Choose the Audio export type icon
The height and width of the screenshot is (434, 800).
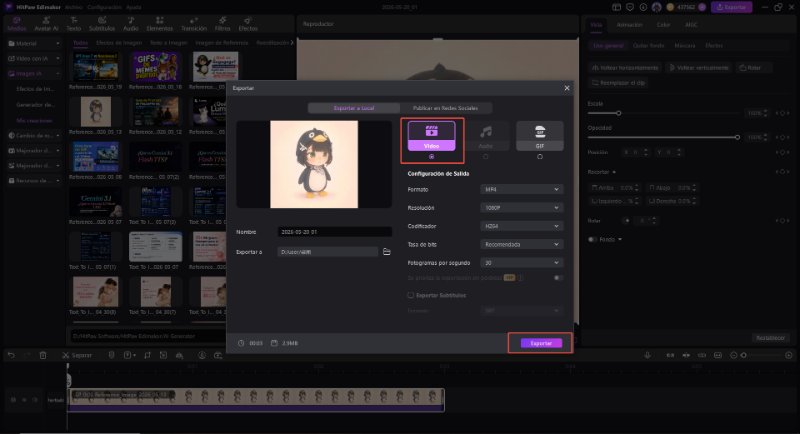(x=486, y=136)
